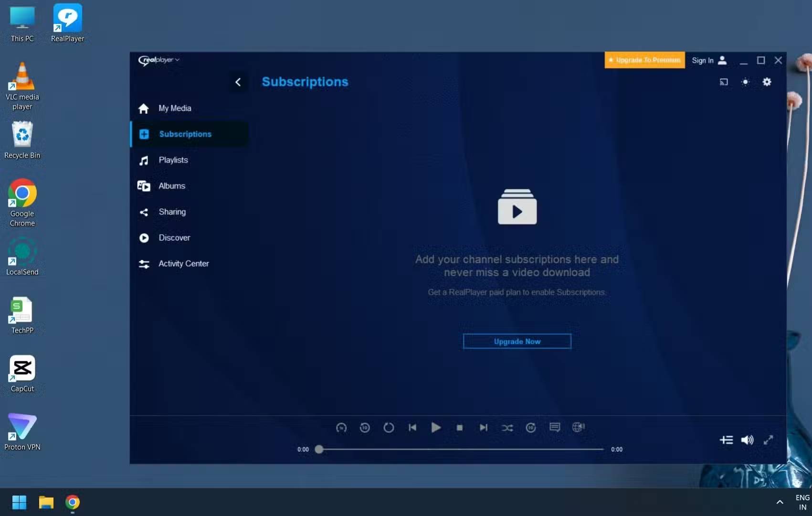The height and width of the screenshot is (516, 812).
Task: Stop playback
Action: [460, 428]
